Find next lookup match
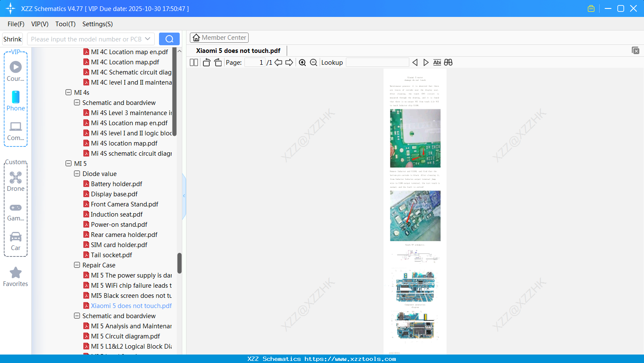 (426, 63)
